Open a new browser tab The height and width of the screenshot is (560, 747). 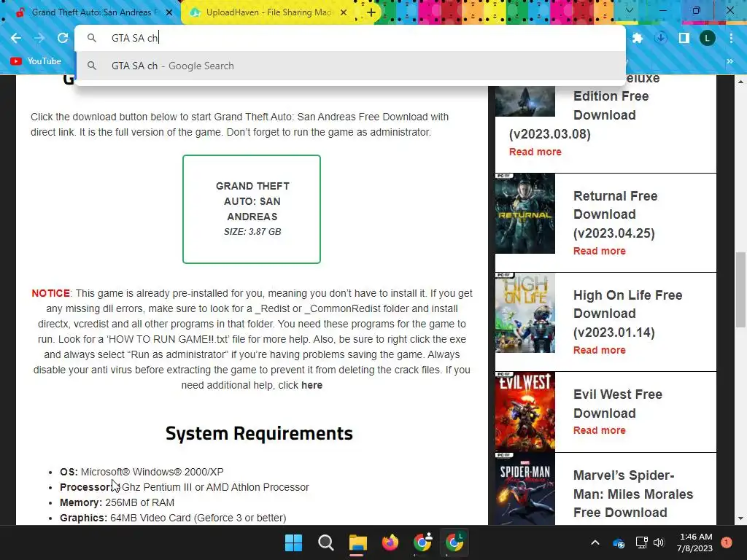point(371,13)
